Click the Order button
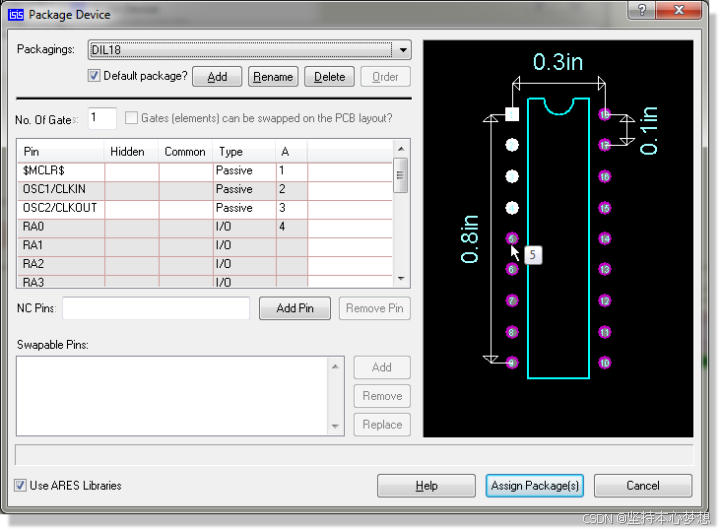722x532 pixels. 385,76
